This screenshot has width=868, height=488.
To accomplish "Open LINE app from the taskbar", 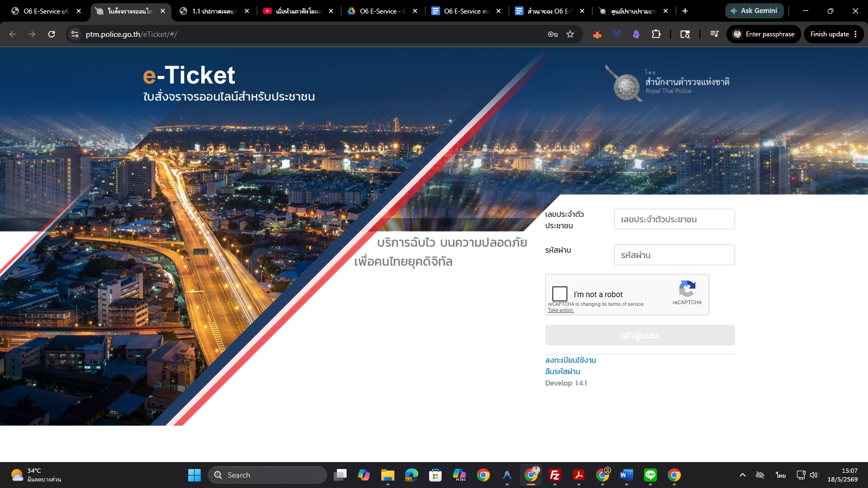I will coord(650,475).
